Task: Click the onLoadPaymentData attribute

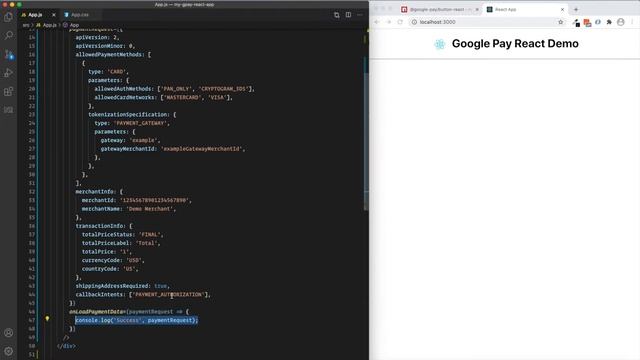Action: point(96,312)
